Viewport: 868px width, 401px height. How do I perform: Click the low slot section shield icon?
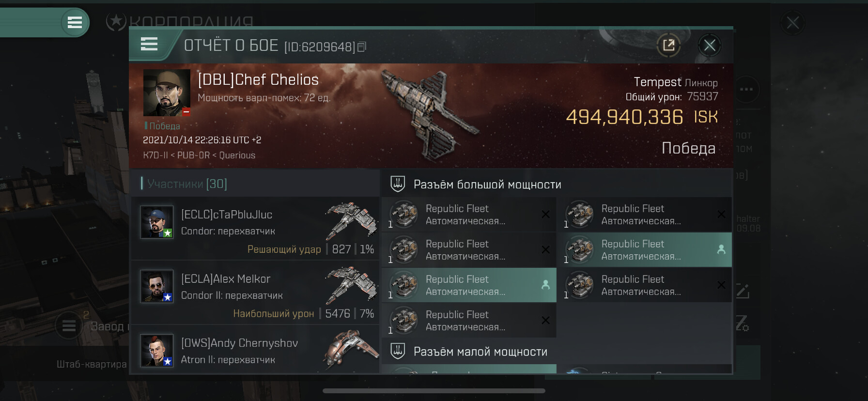(398, 351)
